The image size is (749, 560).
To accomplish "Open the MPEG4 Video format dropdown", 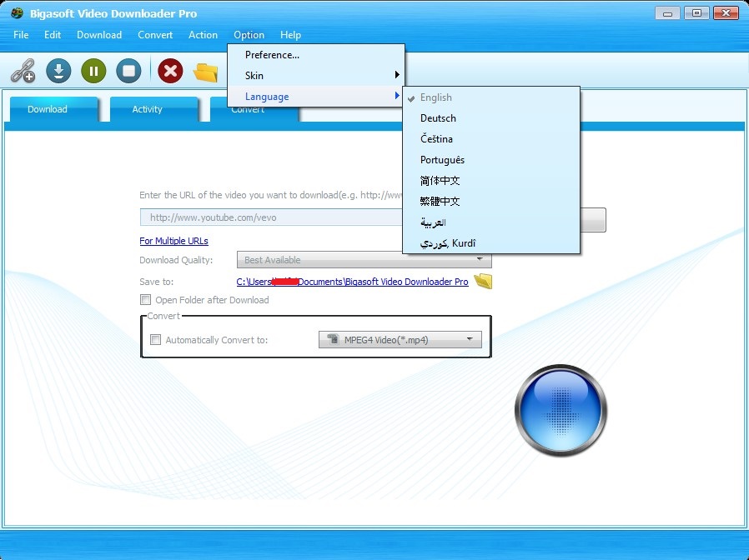I will (400, 339).
